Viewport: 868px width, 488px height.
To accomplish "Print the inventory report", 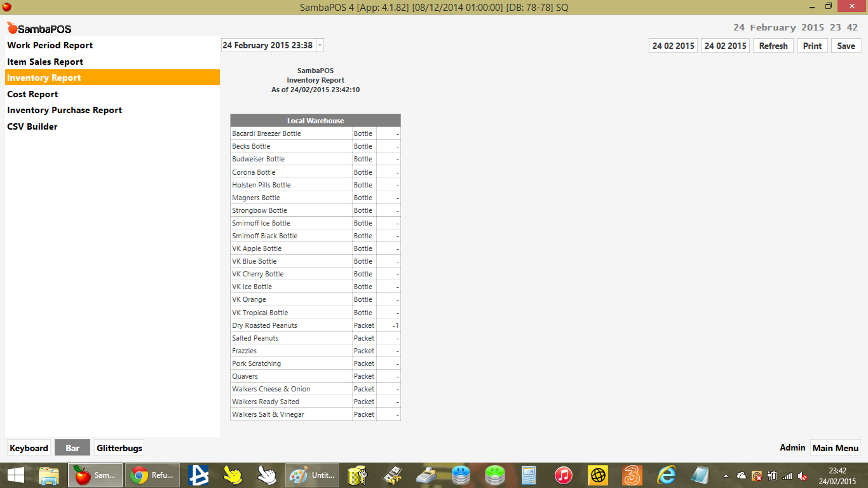I will (812, 46).
